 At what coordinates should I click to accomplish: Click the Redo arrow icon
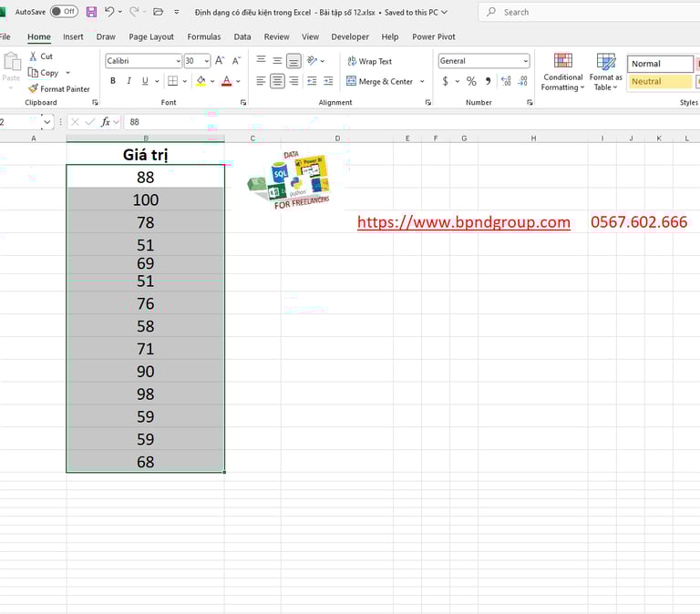click(x=133, y=12)
